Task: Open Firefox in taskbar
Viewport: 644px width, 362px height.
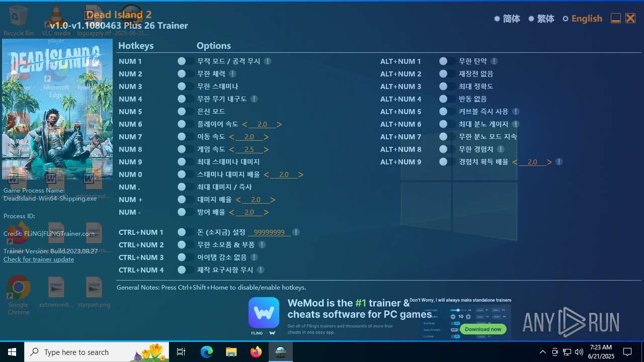Action: 256,352
